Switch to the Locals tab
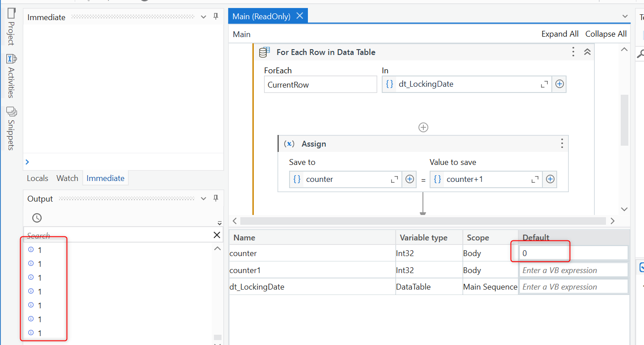This screenshot has height=345, width=644. point(38,178)
